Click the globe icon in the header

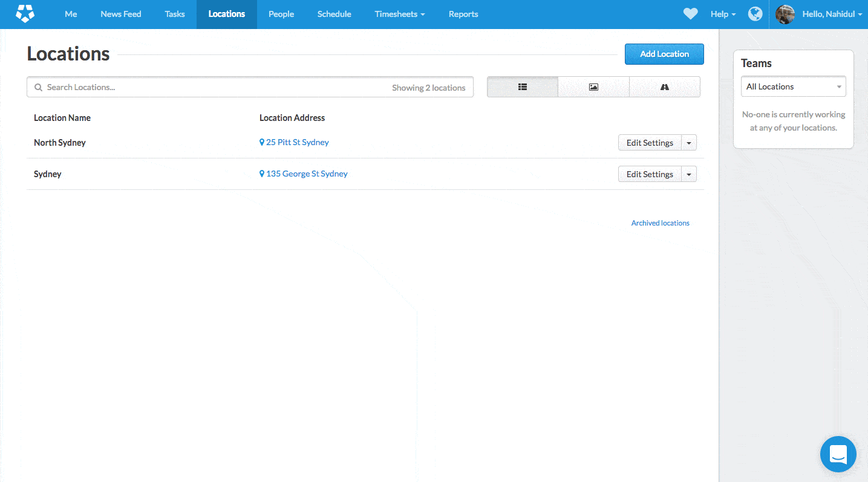click(x=755, y=14)
